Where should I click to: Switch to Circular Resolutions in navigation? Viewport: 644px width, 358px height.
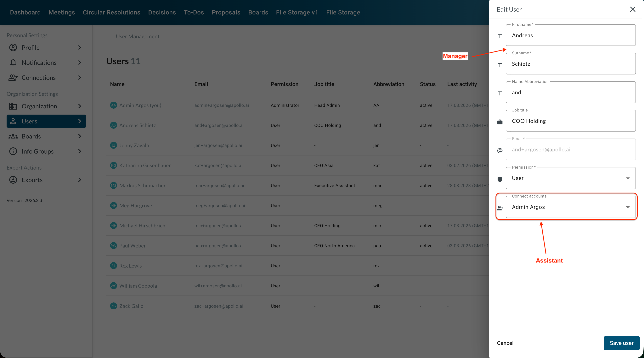(111, 12)
